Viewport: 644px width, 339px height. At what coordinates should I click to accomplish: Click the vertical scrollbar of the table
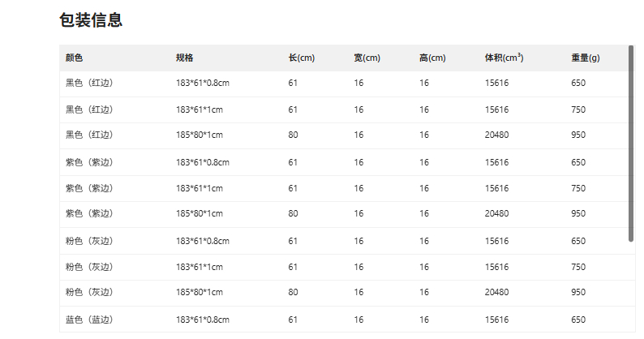631,143
